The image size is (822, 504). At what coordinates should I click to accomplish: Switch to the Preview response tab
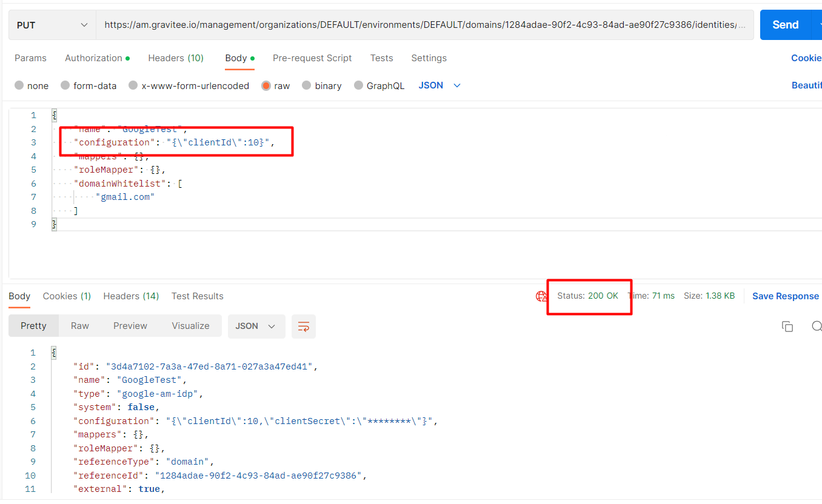tap(130, 325)
